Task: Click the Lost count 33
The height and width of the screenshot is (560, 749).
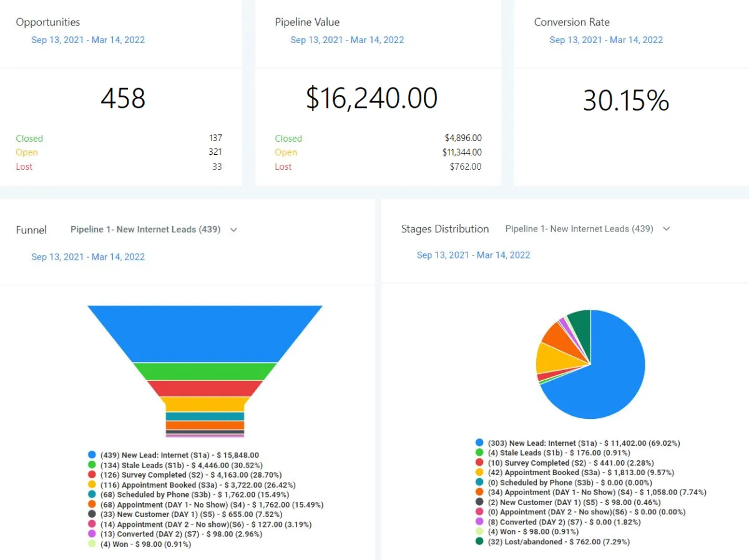Action: (x=217, y=167)
